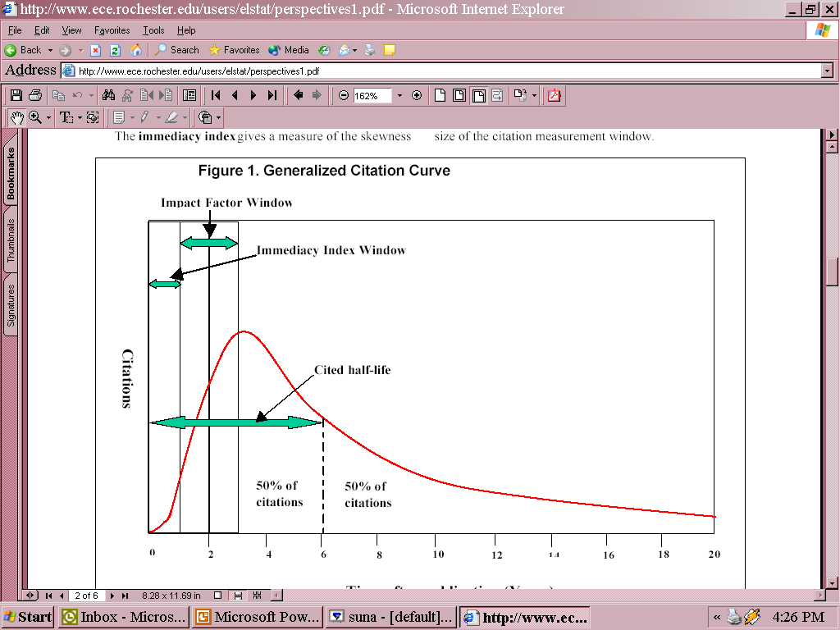This screenshot has height=630, width=840.
Task: Toggle the navigation pane visibility button
Action: pyautogui.click(x=189, y=95)
